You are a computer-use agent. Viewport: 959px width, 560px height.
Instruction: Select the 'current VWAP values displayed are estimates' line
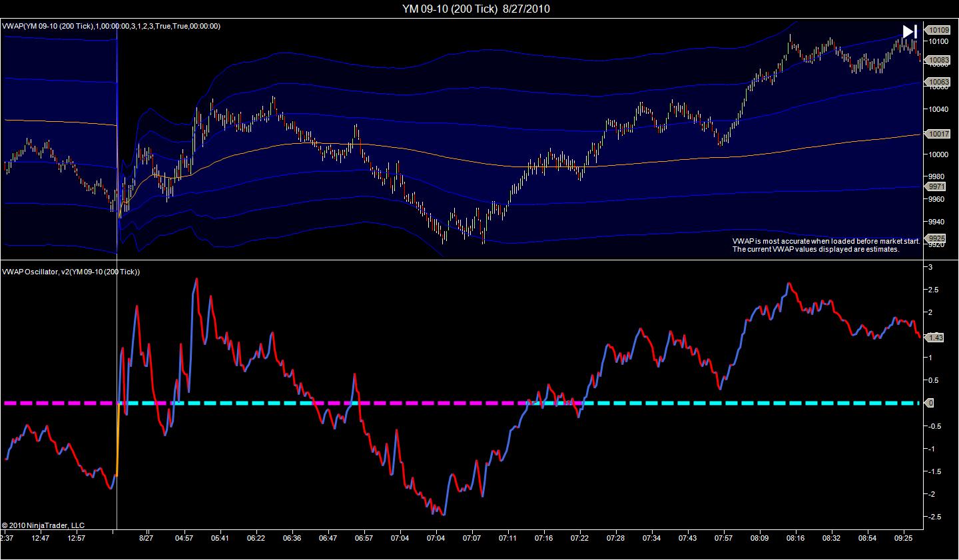point(816,249)
